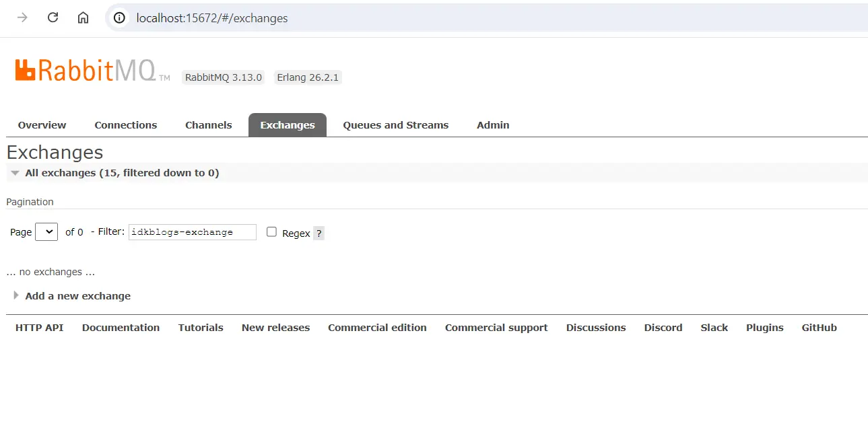Go to the Channels tab
The height and width of the screenshot is (434, 868).
[209, 125]
